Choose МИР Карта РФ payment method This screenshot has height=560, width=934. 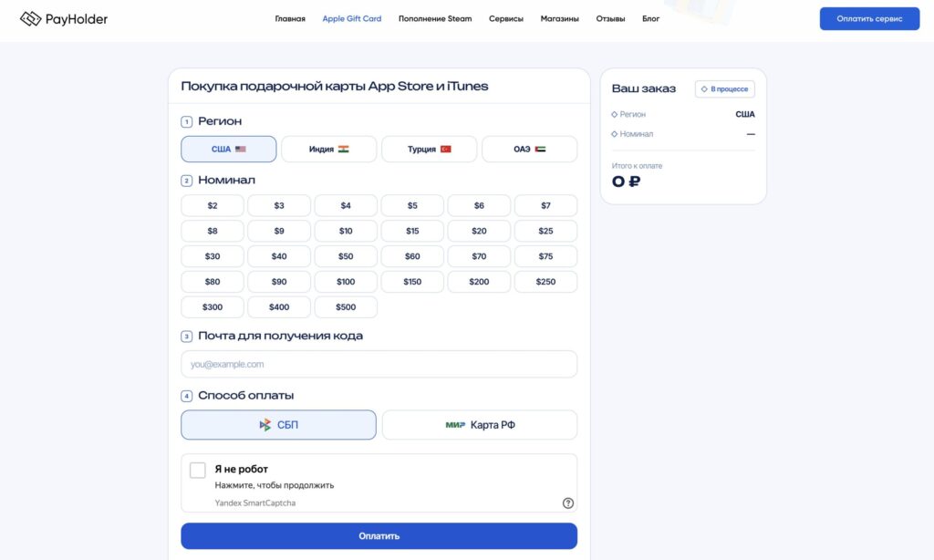[480, 425]
